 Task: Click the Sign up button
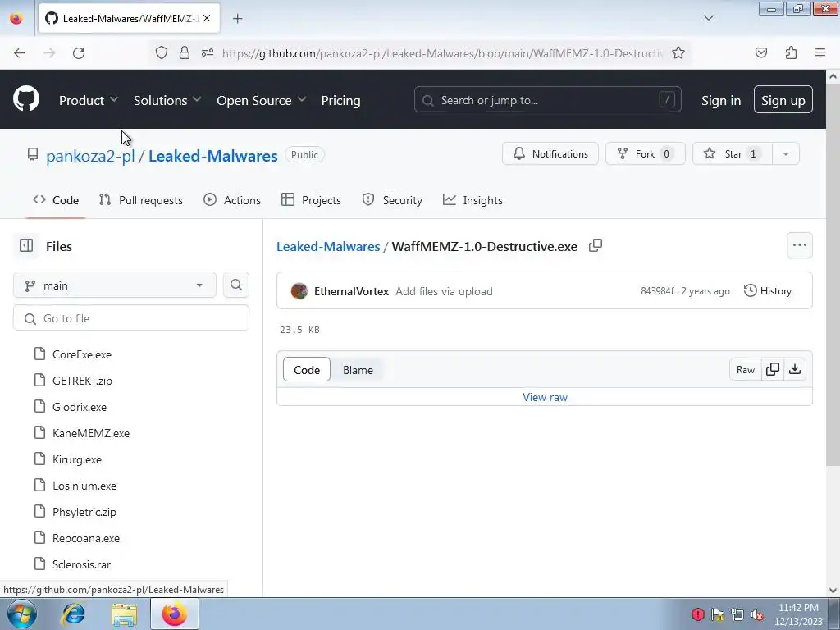click(783, 99)
